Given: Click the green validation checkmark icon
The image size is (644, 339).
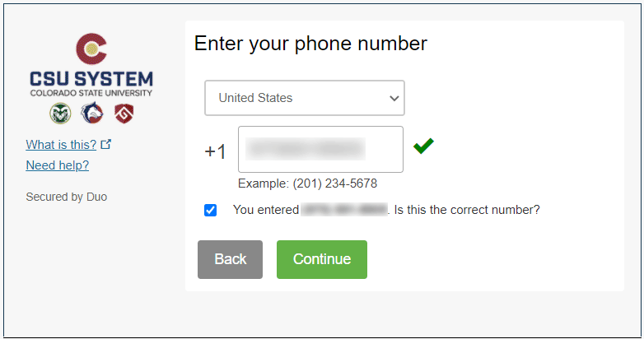Looking at the screenshot, I should coord(423,146).
